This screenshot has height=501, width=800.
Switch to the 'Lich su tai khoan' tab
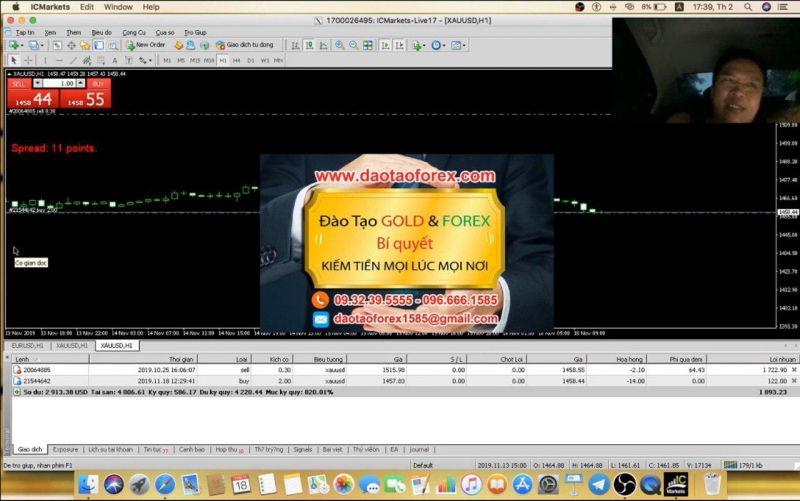[x=110, y=450]
